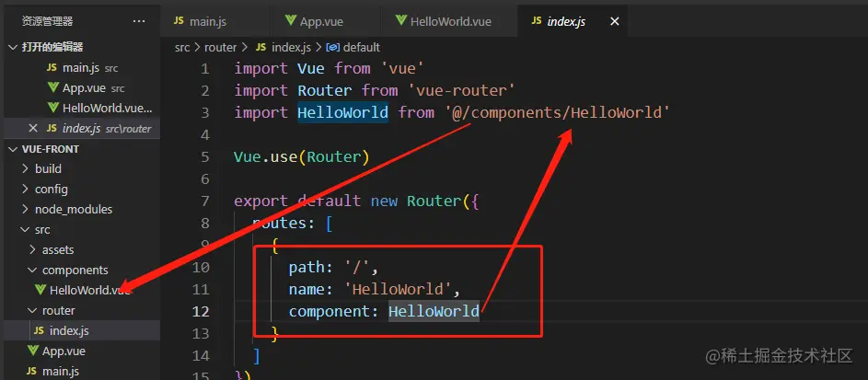Open the explorer More Actions ellipsis
Image resolution: width=868 pixels, height=380 pixels.
point(138,21)
